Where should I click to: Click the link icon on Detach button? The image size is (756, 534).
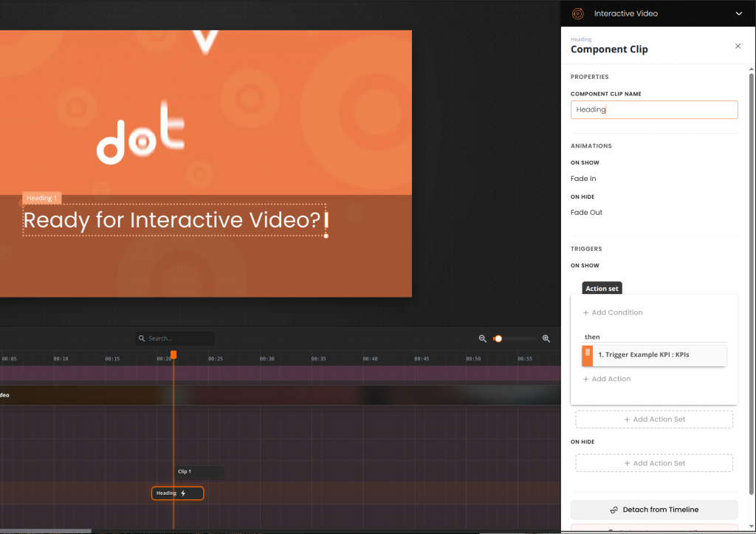pyautogui.click(x=614, y=510)
